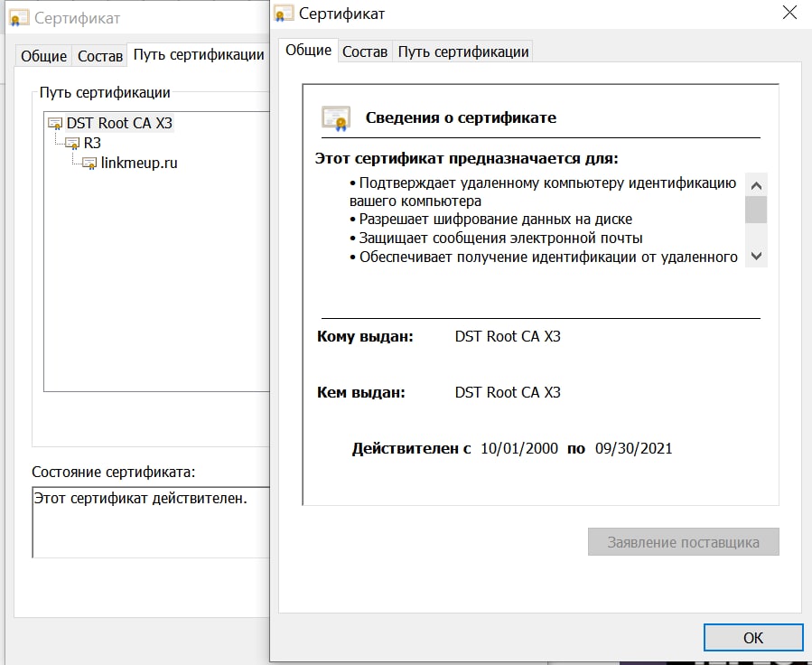
Task: Click the Сведения о сертификате heading
Action: [x=461, y=117]
